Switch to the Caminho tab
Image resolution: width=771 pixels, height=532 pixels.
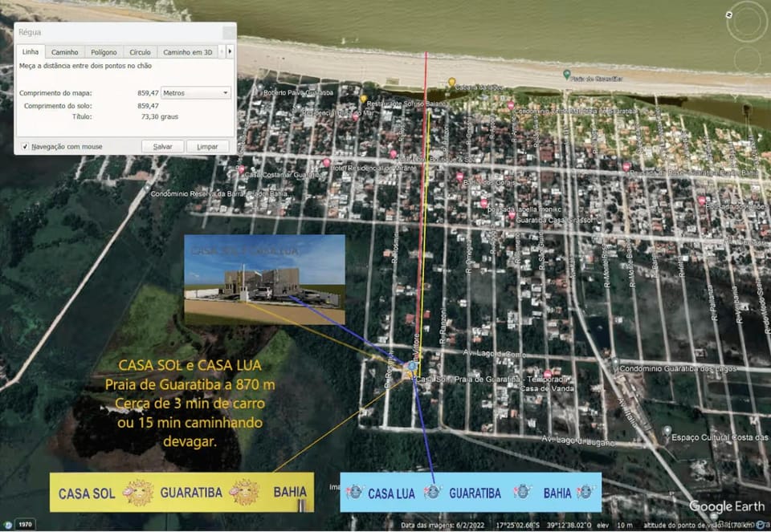(65, 52)
